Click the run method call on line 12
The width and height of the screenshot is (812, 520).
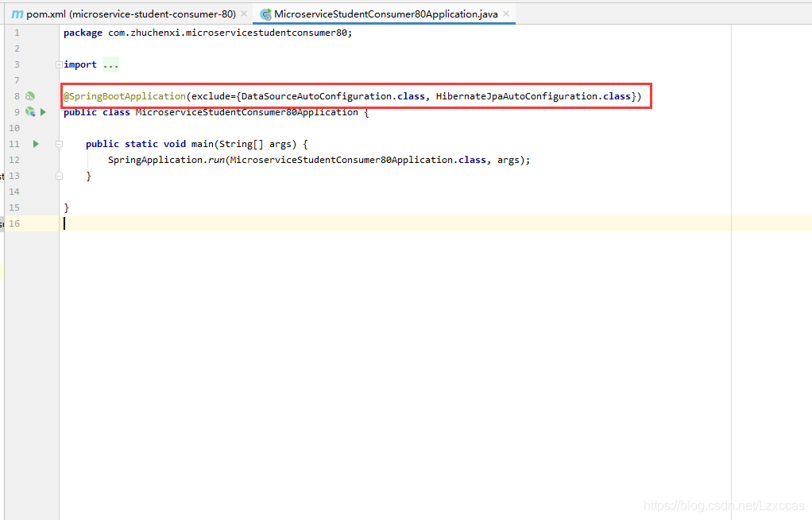coord(216,160)
